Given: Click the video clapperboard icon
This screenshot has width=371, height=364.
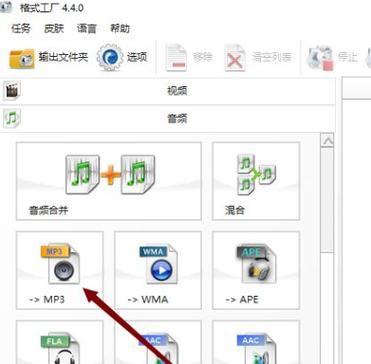Looking at the screenshot, I should tap(12, 91).
